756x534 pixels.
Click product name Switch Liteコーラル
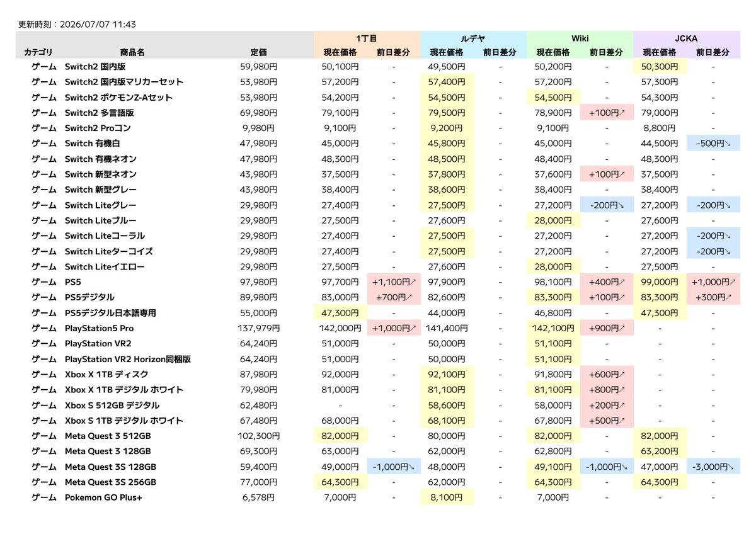[105, 236]
